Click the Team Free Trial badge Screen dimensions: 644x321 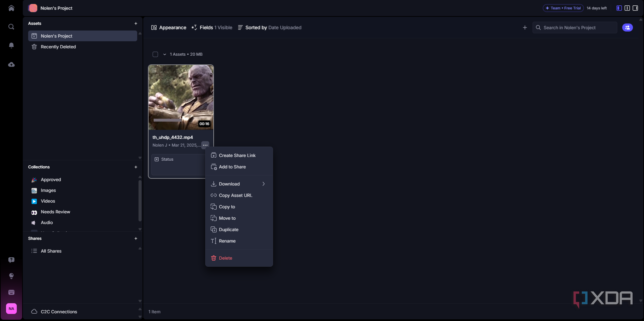click(x=563, y=8)
